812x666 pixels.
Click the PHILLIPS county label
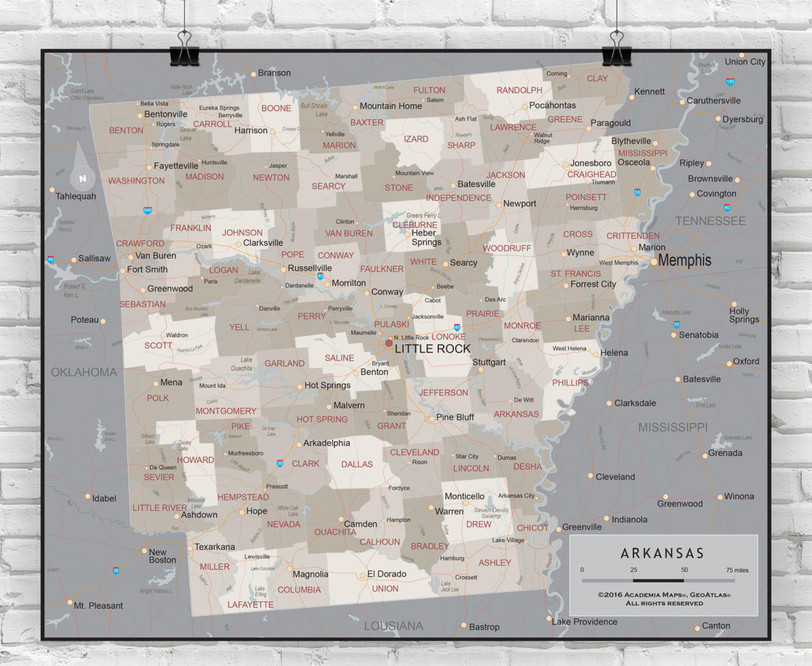tap(570, 382)
